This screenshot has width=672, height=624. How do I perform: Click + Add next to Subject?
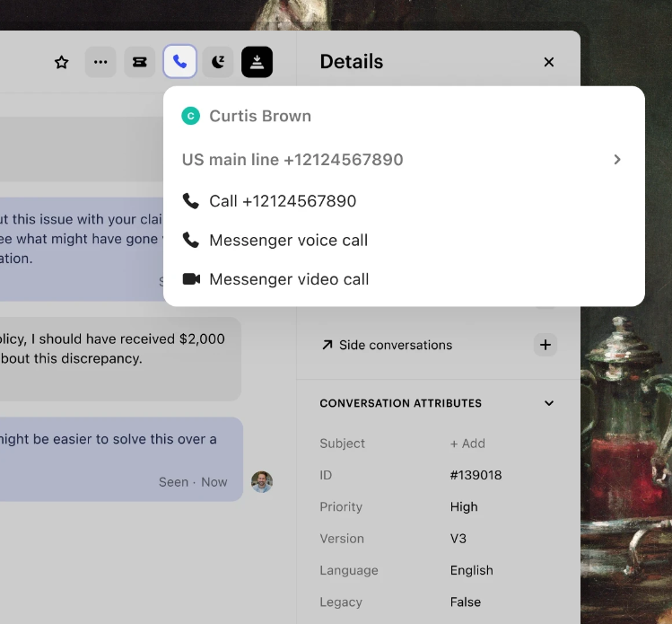click(467, 444)
